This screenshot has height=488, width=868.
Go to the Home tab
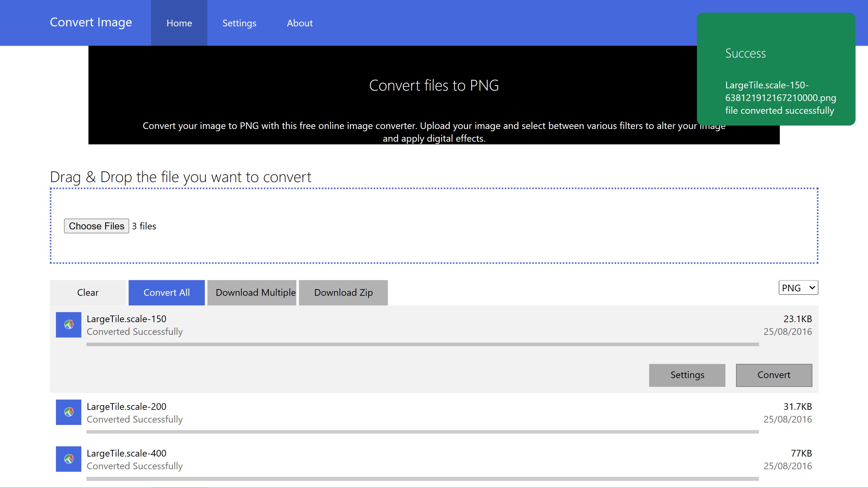pyautogui.click(x=179, y=23)
